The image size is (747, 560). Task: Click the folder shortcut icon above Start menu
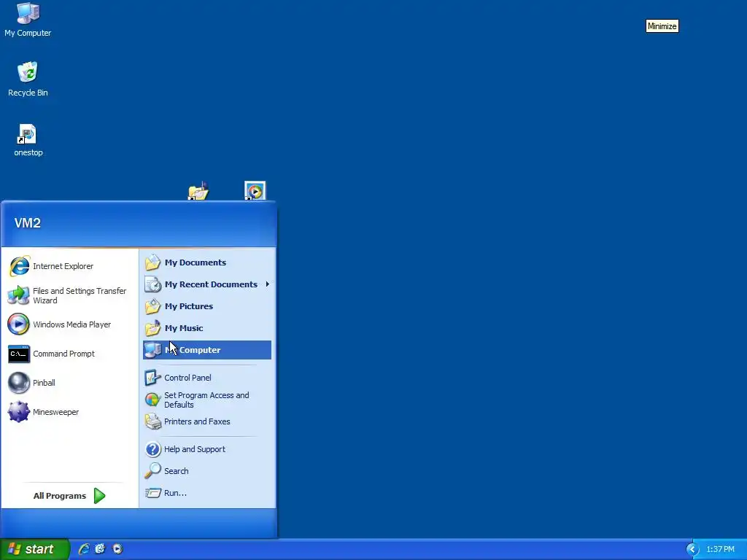coord(198,192)
